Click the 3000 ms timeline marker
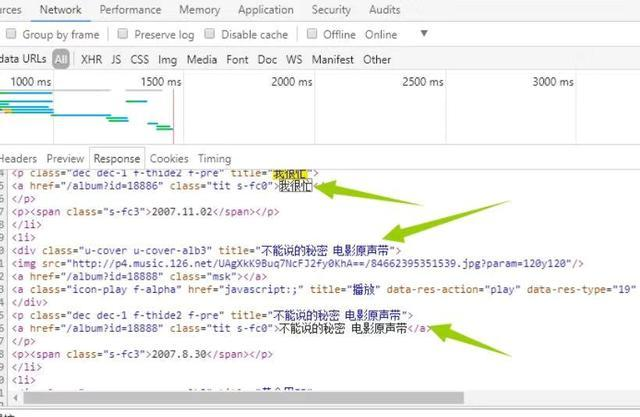This screenshot has height=417, width=640. click(x=553, y=82)
